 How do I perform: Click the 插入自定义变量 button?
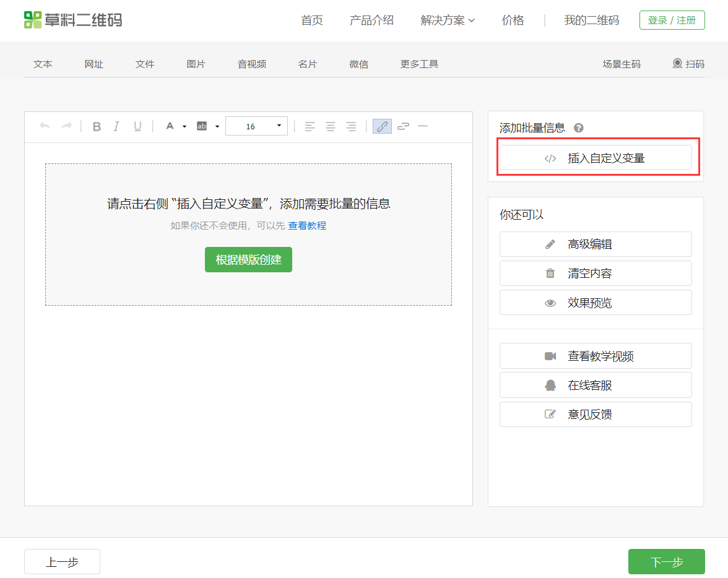click(596, 158)
